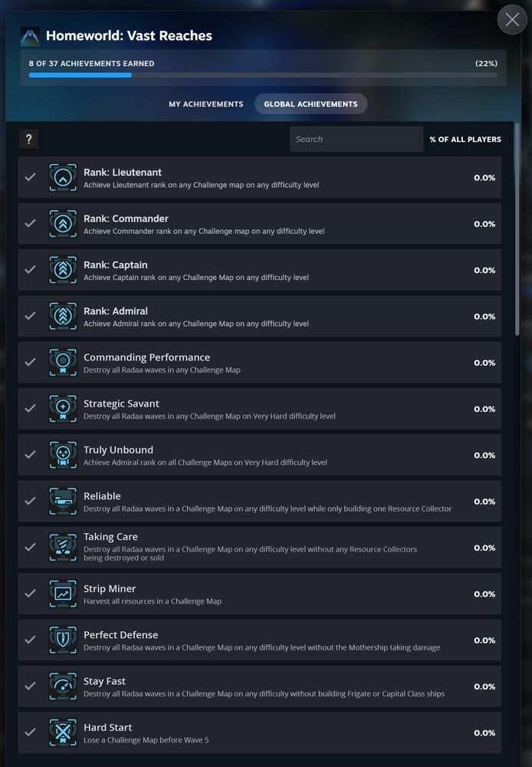This screenshot has height=767, width=532.
Task: Click the Hard Start achievement icon
Action: (x=63, y=732)
